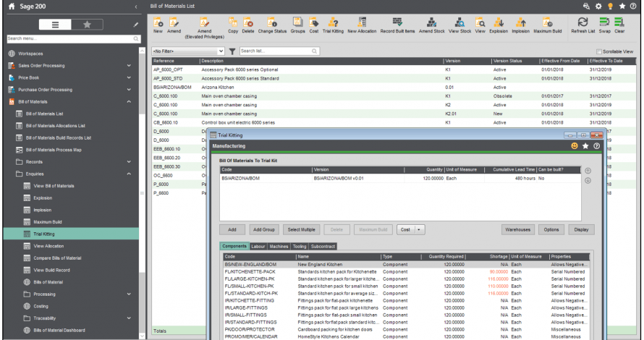Collapse the sidebar with the left chevron
Image resolution: width=644 pixels, height=340 pixels.
[136, 7]
